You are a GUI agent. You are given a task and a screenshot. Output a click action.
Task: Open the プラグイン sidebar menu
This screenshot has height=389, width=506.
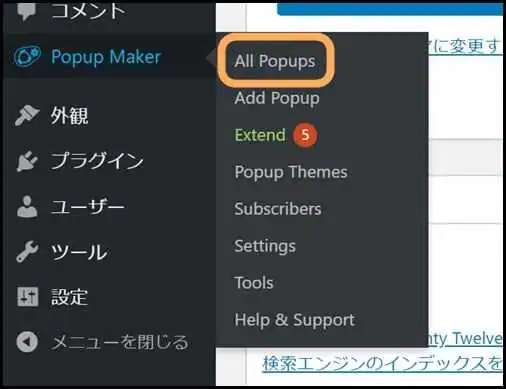tap(97, 161)
